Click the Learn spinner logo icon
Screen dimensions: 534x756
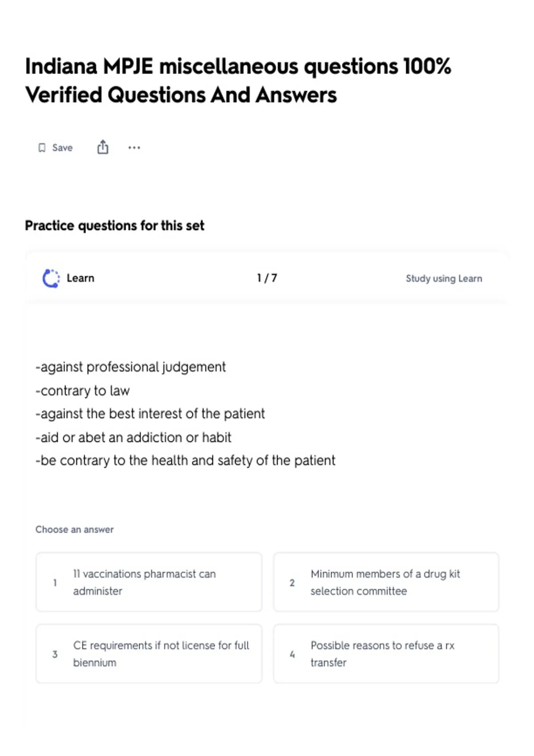pyautogui.click(x=51, y=278)
